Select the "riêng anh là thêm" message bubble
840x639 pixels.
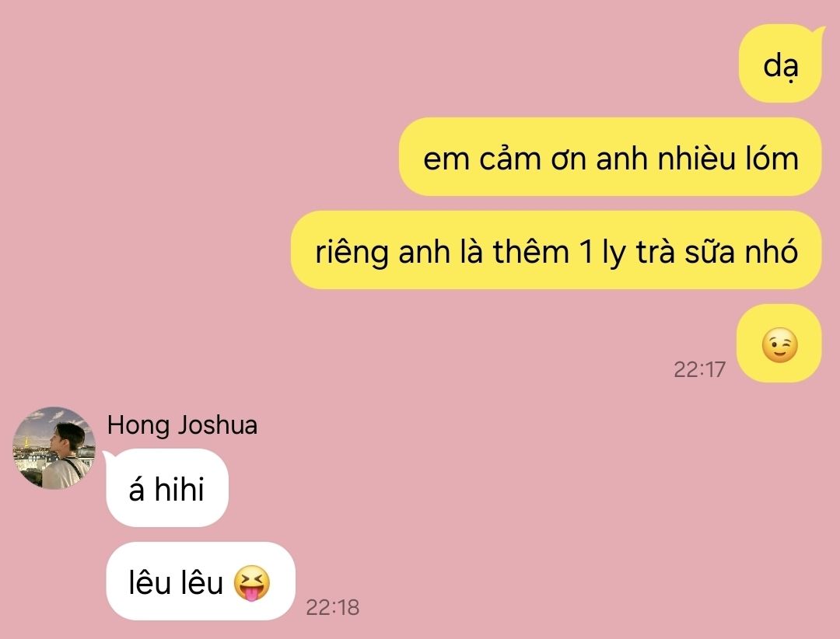pos(556,250)
